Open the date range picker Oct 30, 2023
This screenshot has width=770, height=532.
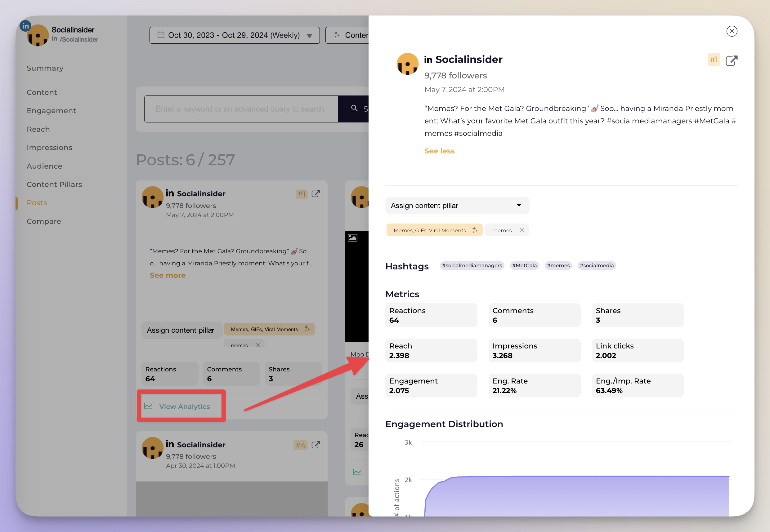point(235,35)
